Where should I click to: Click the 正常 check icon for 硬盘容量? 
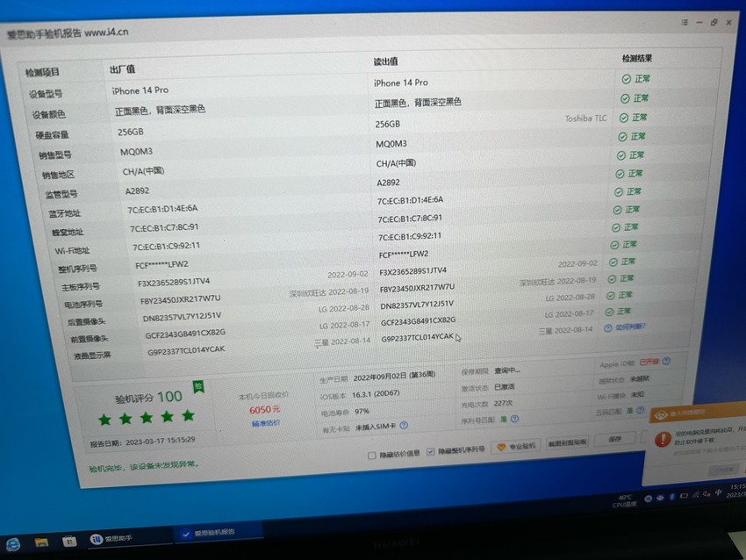[623, 118]
